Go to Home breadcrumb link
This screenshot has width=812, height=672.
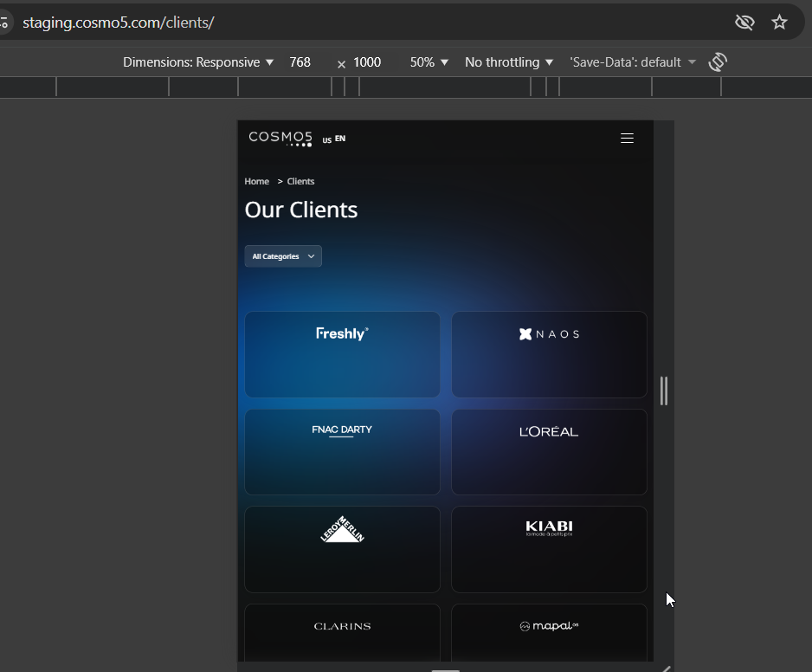click(257, 181)
